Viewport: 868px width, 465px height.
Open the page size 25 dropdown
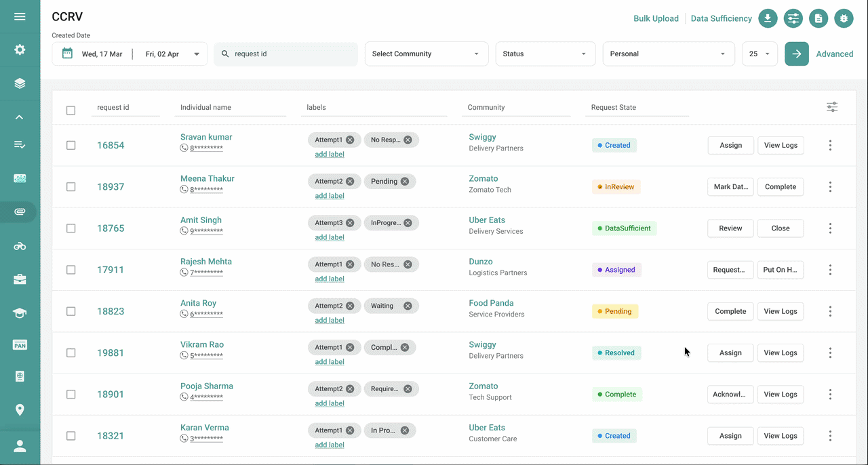[759, 54]
